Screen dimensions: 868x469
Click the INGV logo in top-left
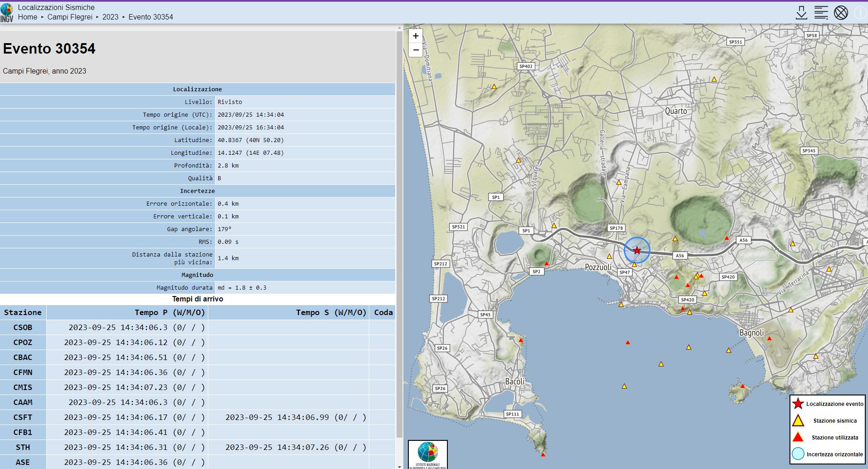point(7,13)
